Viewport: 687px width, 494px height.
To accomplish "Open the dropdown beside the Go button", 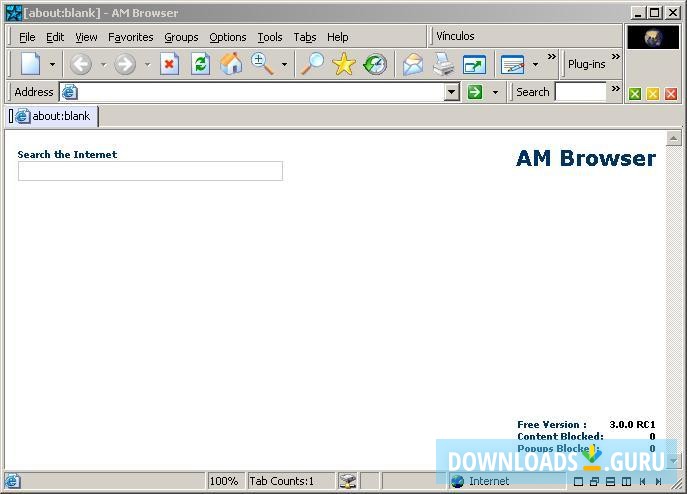I will pos(496,92).
